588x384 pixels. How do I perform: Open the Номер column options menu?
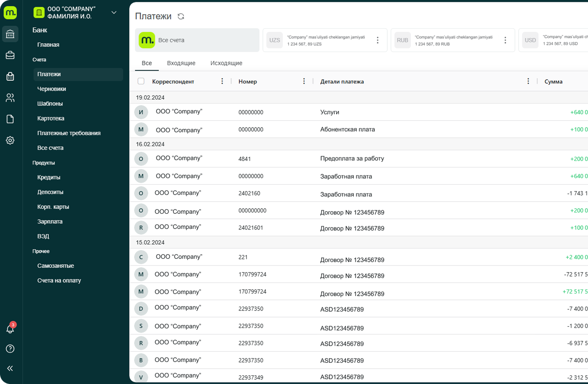pos(304,81)
